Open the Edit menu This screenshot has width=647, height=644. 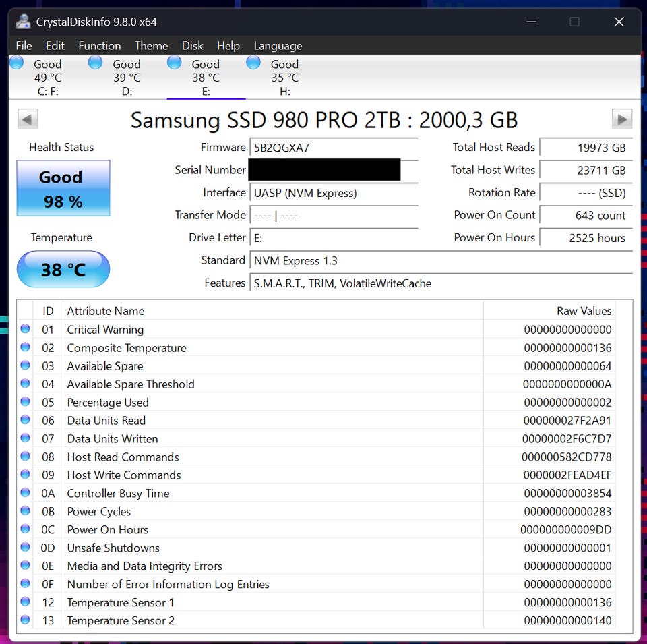(x=55, y=45)
